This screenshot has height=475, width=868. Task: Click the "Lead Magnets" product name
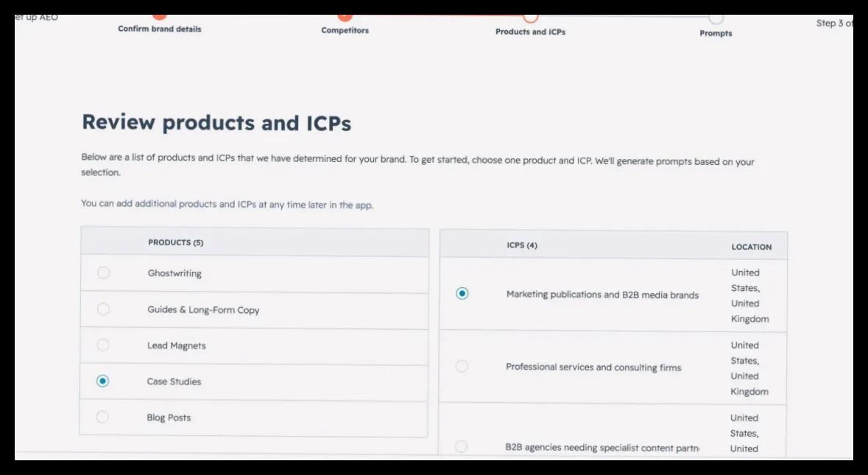[x=177, y=345]
